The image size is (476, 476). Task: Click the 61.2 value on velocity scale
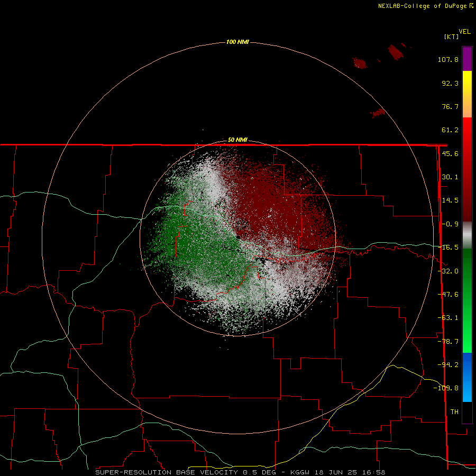click(x=450, y=130)
